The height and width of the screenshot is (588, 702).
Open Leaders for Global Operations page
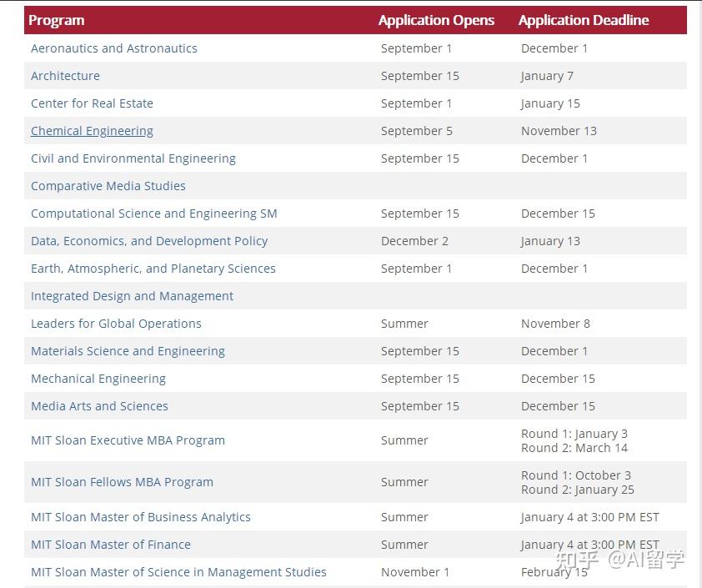click(116, 324)
